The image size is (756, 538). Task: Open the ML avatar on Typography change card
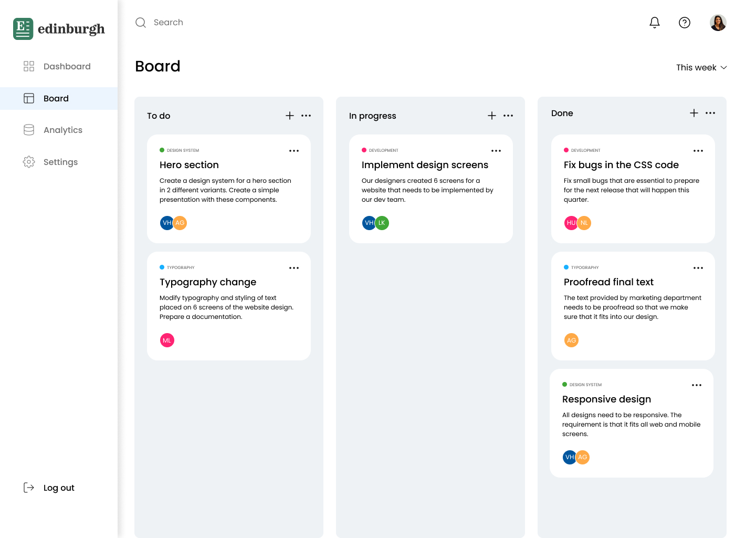click(167, 340)
